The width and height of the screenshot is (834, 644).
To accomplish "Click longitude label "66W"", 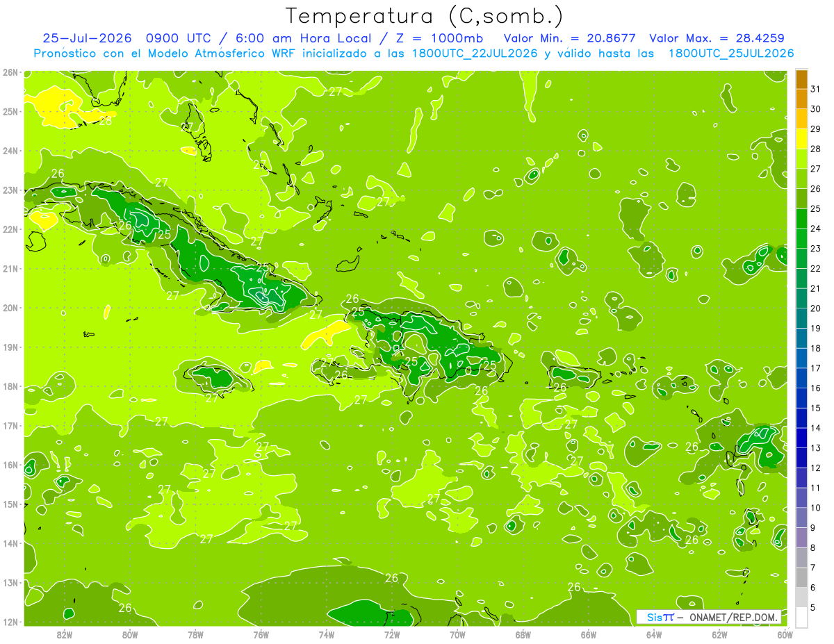I will tap(589, 634).
